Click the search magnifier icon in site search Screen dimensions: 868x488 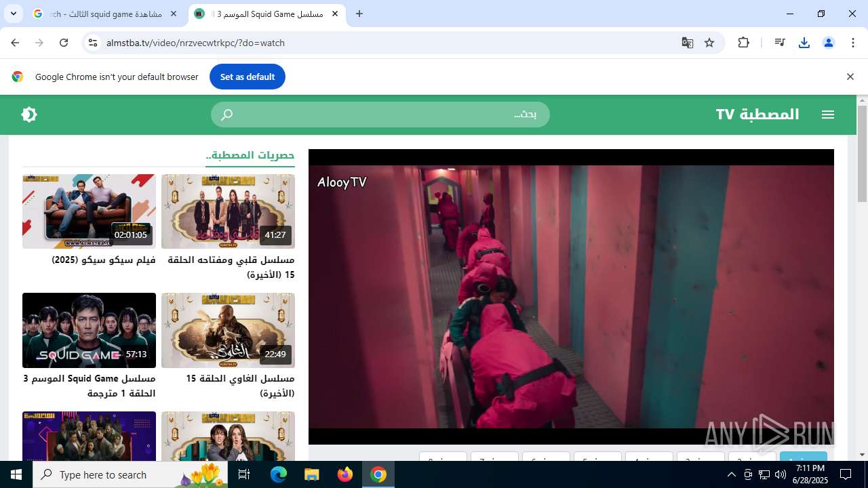(x=227, y=115)
